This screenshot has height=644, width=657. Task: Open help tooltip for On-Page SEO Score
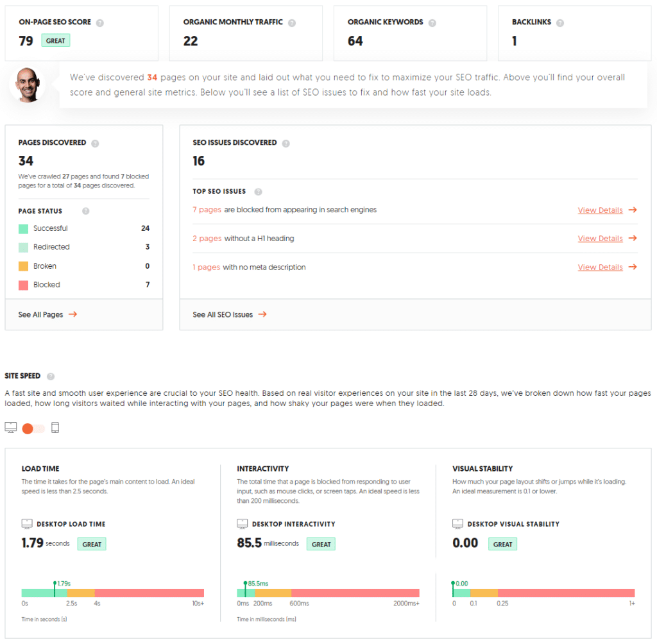click(x=101, y=22)
